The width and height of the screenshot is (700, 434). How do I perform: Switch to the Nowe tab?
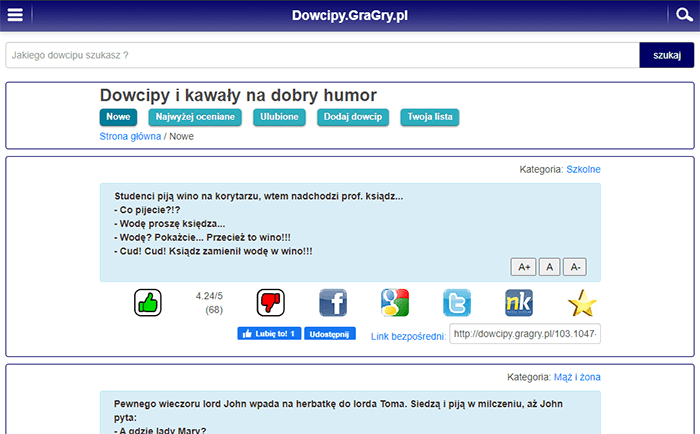pyautogui.click(x=118, y=117)
